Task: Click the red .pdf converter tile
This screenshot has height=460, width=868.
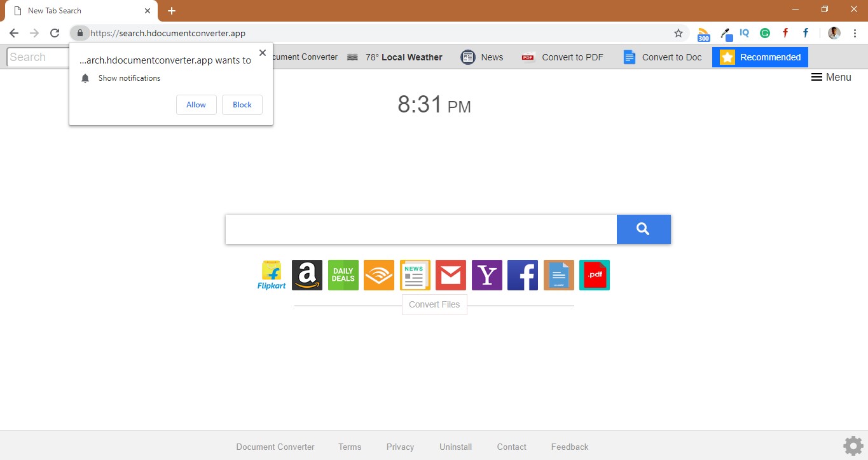Action: pyautogui.click(x=595, y=275)
